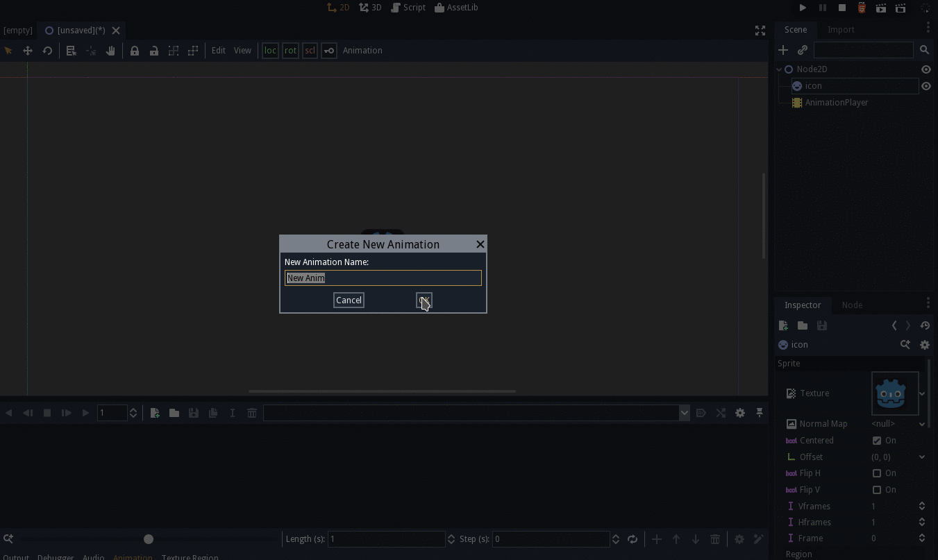Screen dimensions: 938x560
Task: Cancel the new animation dialog
Action: [349, 300]
